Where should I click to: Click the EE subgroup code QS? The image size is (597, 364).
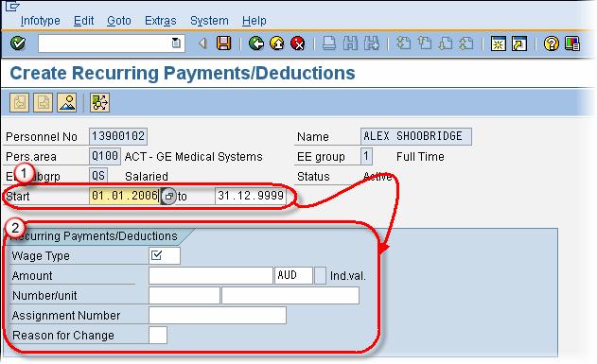[x=98, y=176]
